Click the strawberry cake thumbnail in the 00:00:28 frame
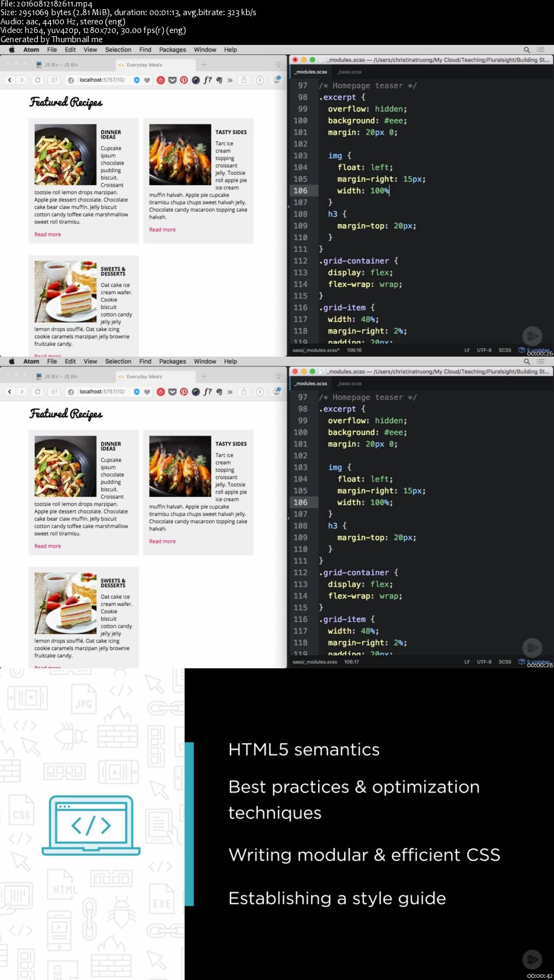The image size is (554, 980). 65,603
